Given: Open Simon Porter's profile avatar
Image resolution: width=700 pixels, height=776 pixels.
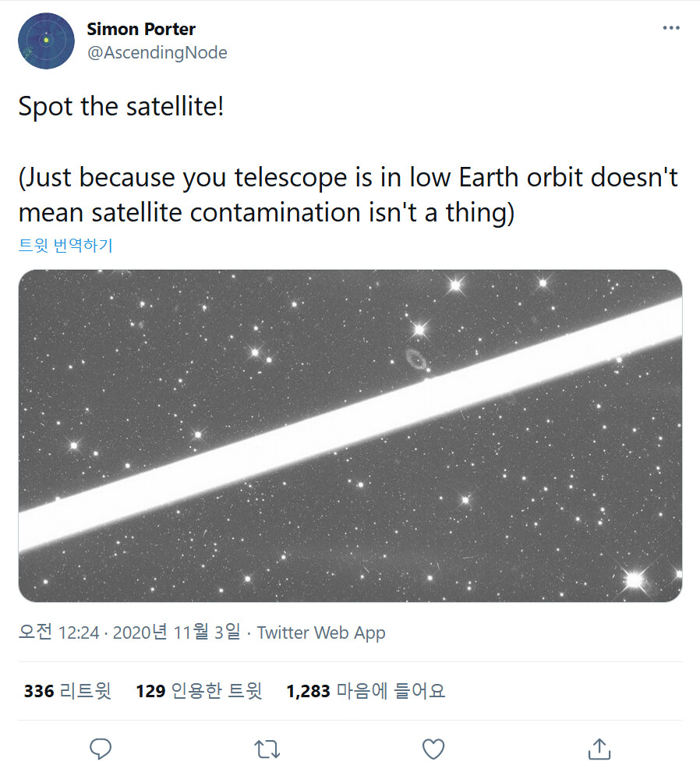Looking at the screenshot, I should [x=46, y=41].
